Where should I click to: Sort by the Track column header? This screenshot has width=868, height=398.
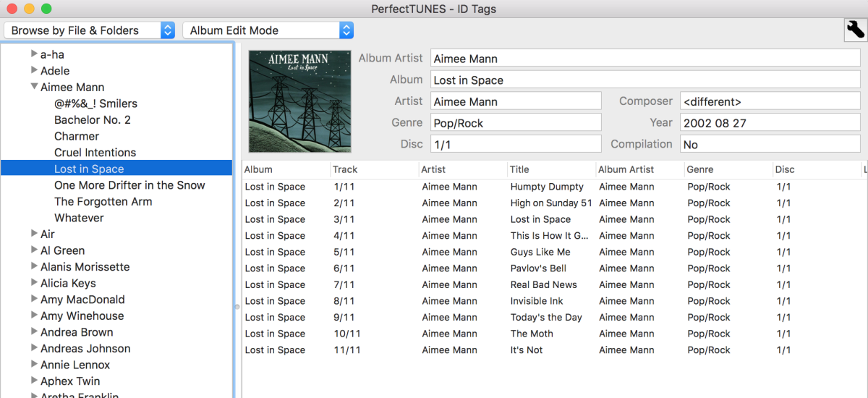[x=345, y=169]
